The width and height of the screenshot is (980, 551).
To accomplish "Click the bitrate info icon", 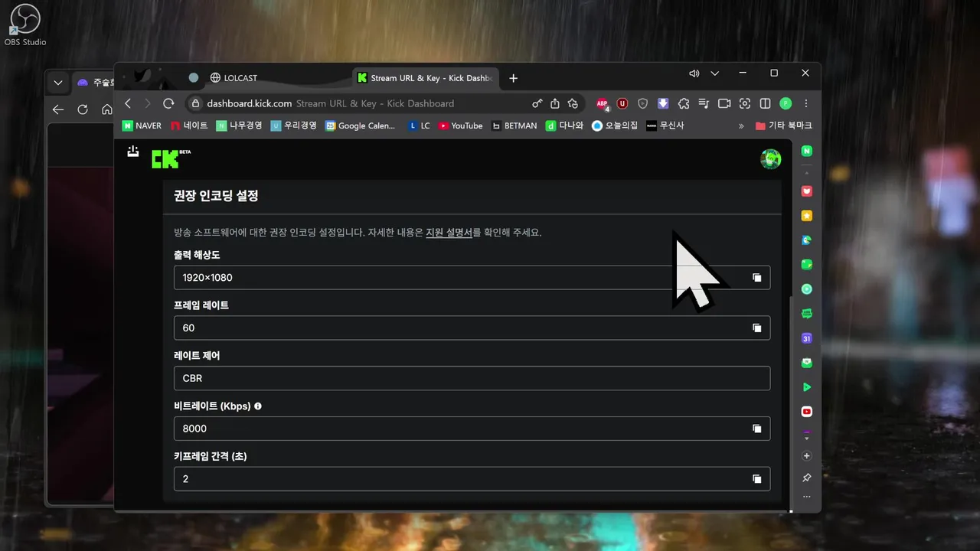I will [x=258, y=406].
